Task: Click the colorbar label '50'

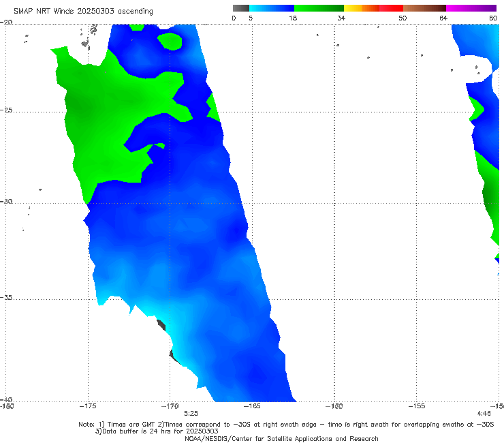Action: [403, 18]
